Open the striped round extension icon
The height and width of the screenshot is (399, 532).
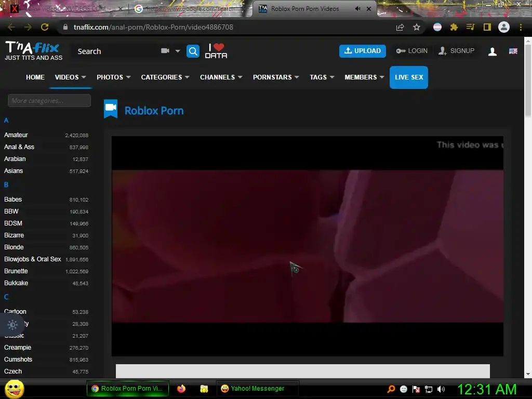(x=437, y=27)
